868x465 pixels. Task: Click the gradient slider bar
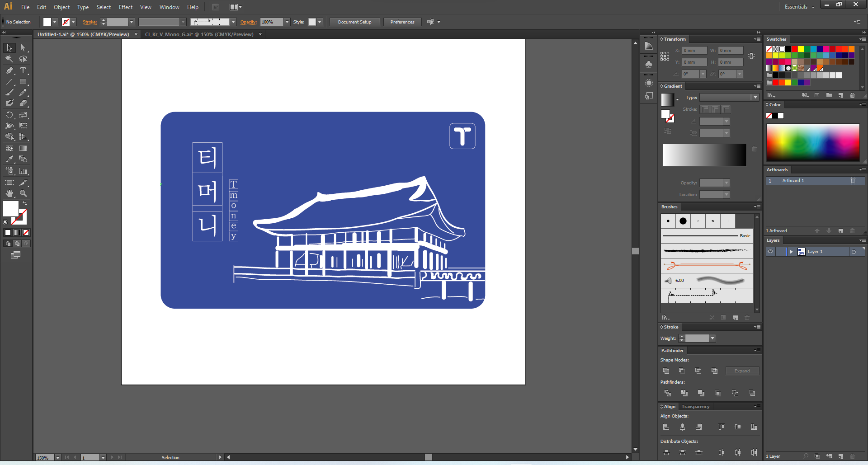[x=704, y=155]
